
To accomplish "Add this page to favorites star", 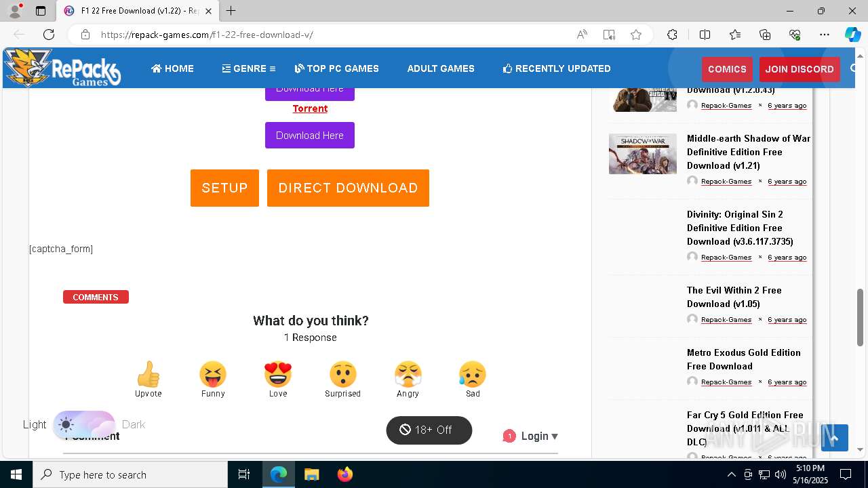I will [x=636, y=35].
